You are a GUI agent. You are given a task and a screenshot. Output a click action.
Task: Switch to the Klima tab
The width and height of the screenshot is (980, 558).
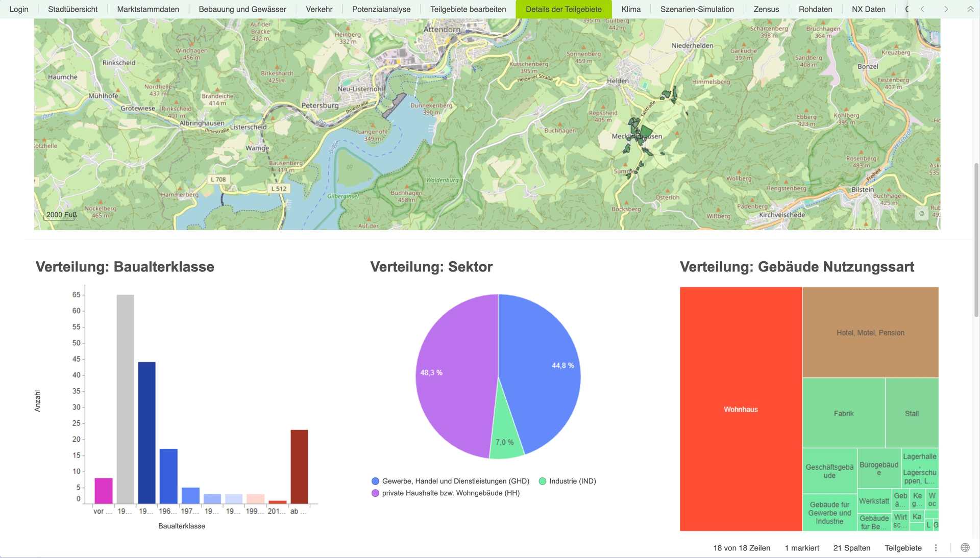pyautogui.click(x=631, y=9)
